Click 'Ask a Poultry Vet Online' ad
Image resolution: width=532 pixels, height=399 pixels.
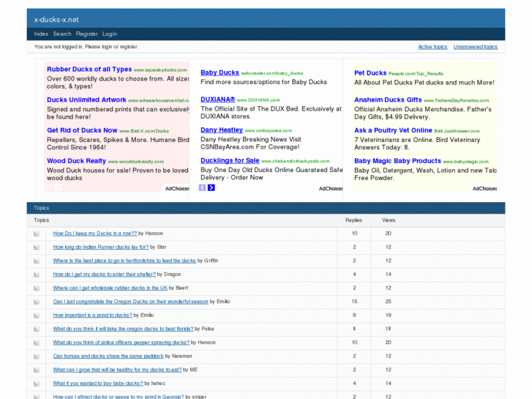click(393, 130)
